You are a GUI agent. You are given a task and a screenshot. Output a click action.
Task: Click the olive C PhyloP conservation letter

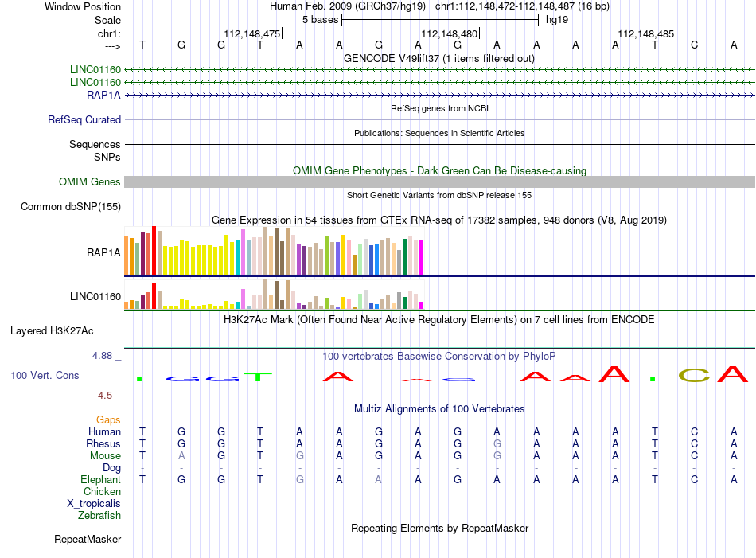[x=694, y=375]
